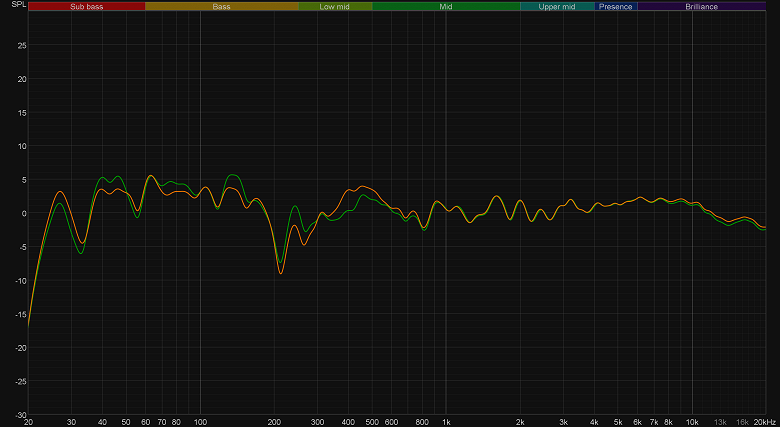Click the 1k frequency axis label
Image resolution: width=780 pixels, height=427 pixels.
coord(446,422)
